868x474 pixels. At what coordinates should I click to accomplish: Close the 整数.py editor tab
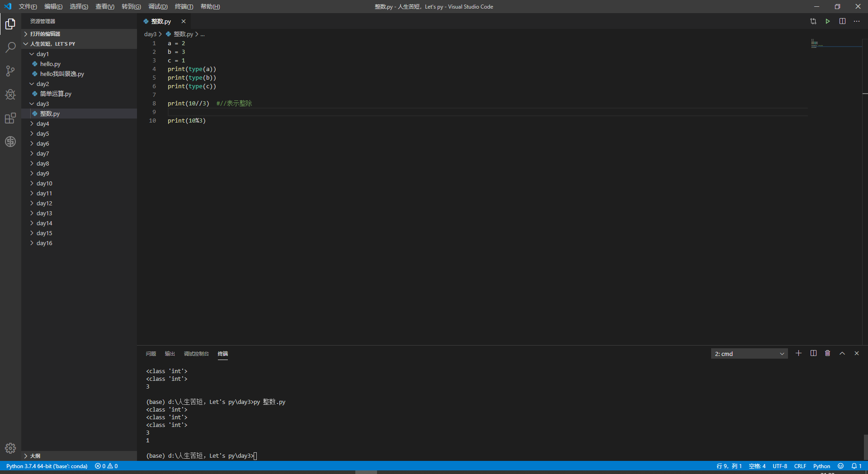[x=184, y=21]
